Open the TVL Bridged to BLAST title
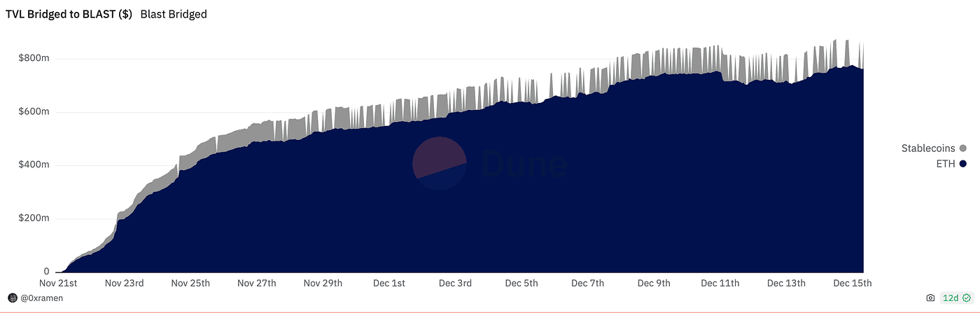980x313 pixels. click(x=70, y=14)
